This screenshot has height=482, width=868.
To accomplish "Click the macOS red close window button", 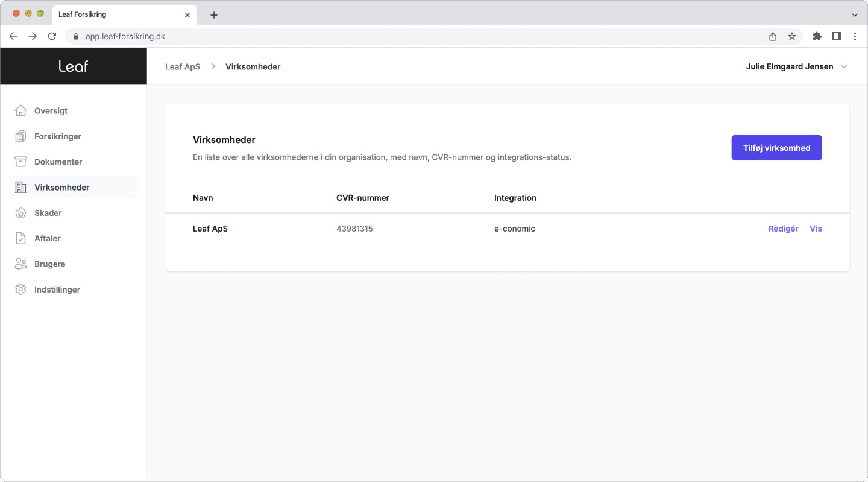I will [16, 13].
